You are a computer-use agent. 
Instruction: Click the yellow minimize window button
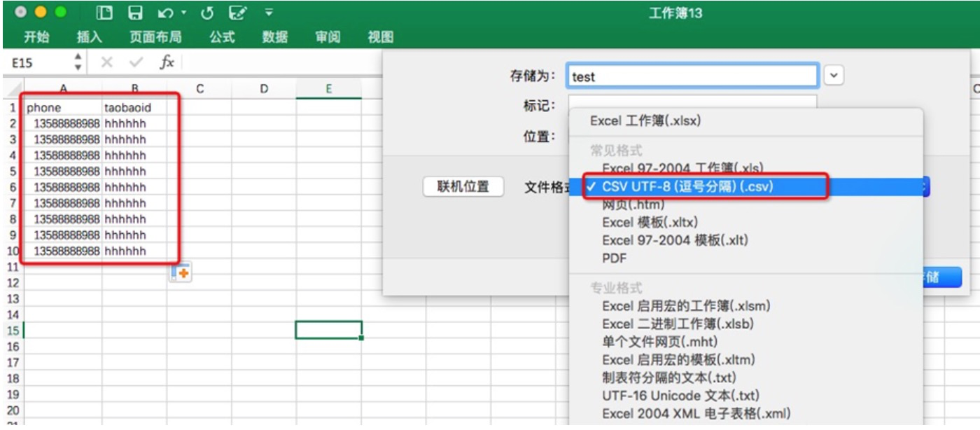coord(41,13)
